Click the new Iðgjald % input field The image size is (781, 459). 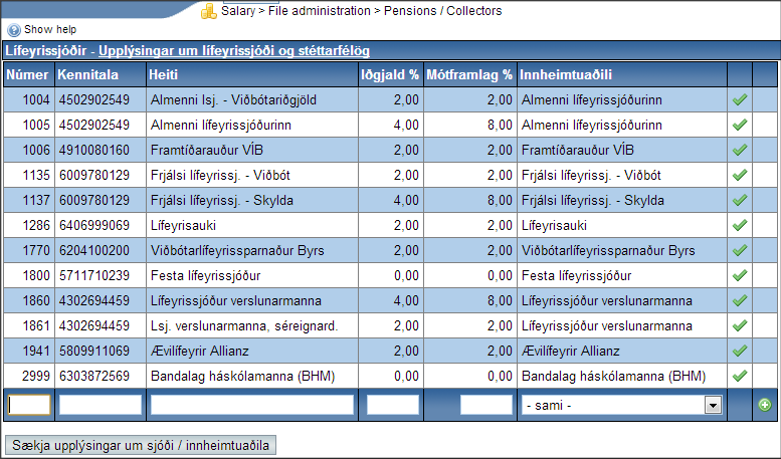[x=392, y=405]
